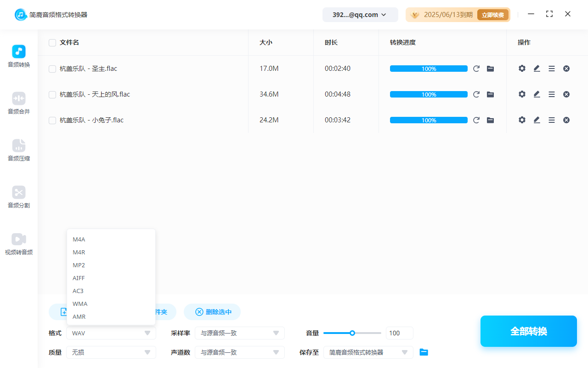
Task: Open the 质量 quality dropdown
Action: (x=111, y=352)
